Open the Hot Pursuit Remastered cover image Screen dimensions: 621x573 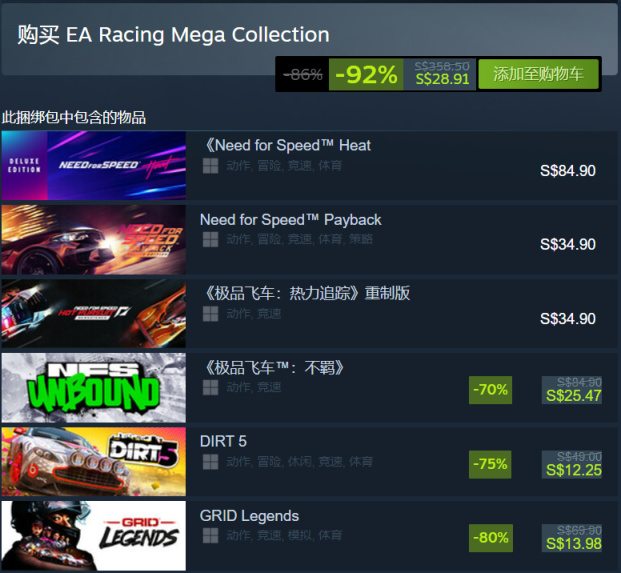click(x=93, y=313)
